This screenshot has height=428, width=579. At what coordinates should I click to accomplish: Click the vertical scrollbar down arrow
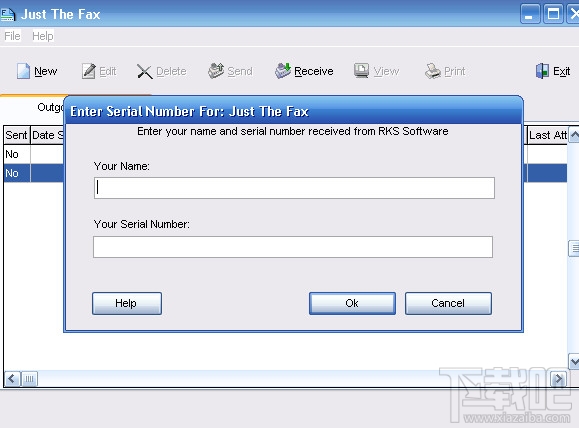pyautogui.click(x=574, y=361)
